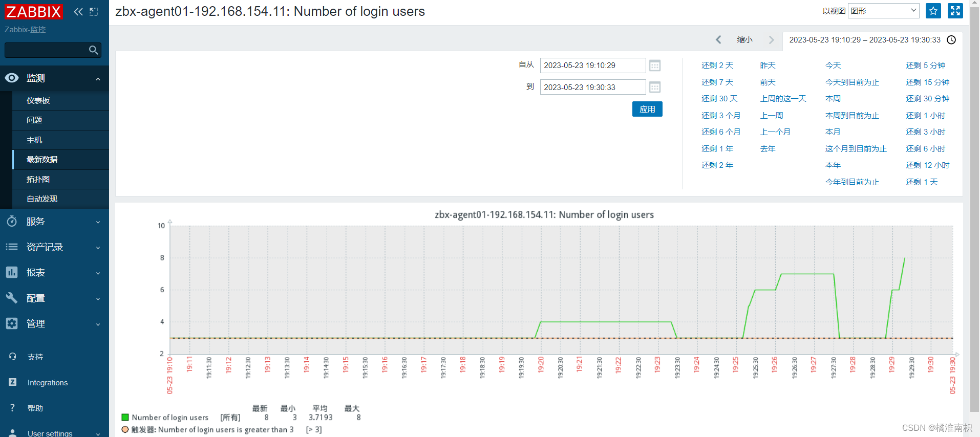The image size is (980, 437).
Task: Click the 自从 start date field
Action: point(593,65)
